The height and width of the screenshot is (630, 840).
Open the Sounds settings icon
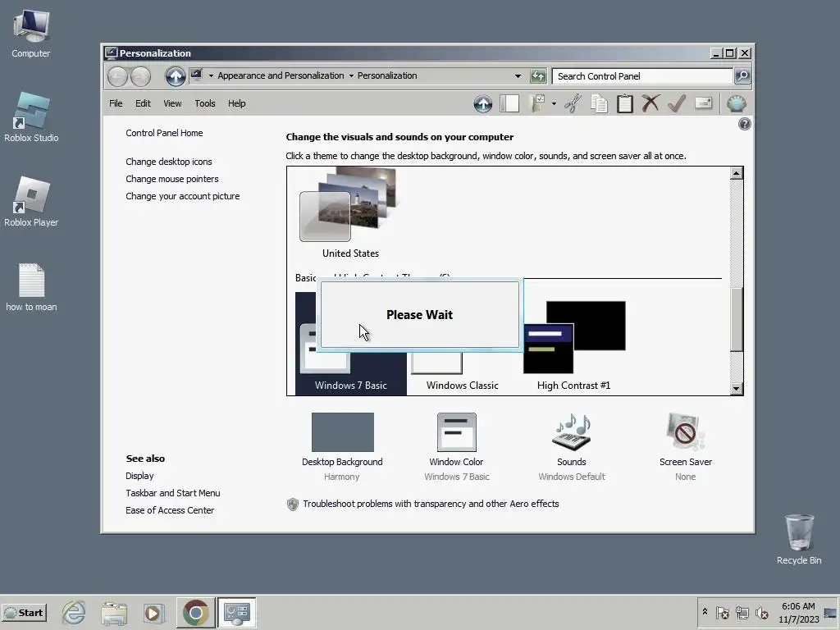[572, 431]
